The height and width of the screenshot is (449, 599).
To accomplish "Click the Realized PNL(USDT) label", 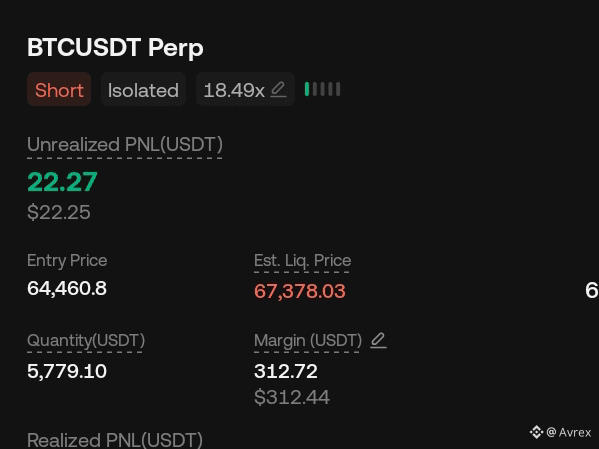I will (115, 440).
